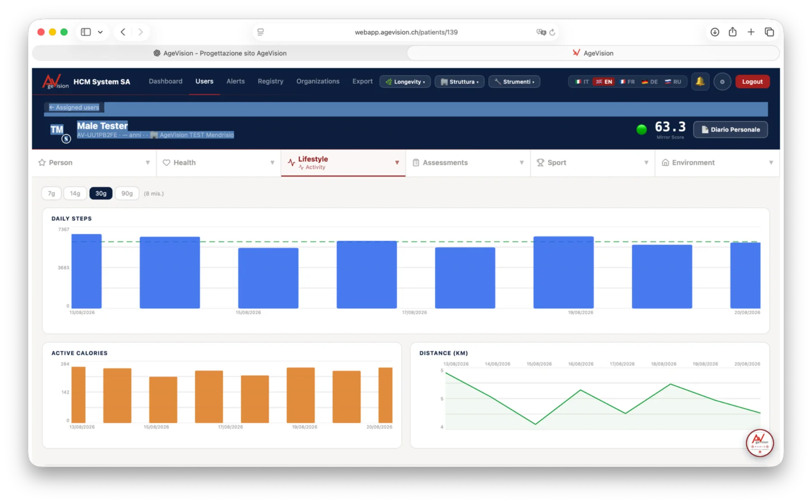
Task: Open the Dashboard menu item
Action: tap(166, 81)
